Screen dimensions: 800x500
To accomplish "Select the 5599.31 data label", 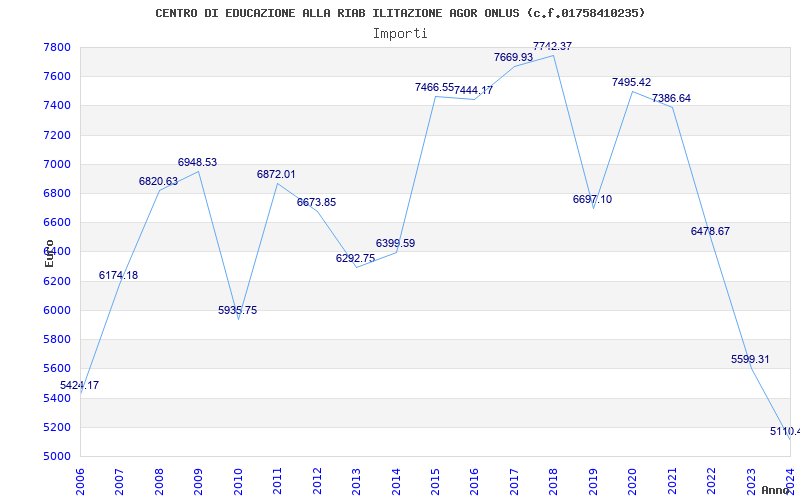I will coord(750,359).
